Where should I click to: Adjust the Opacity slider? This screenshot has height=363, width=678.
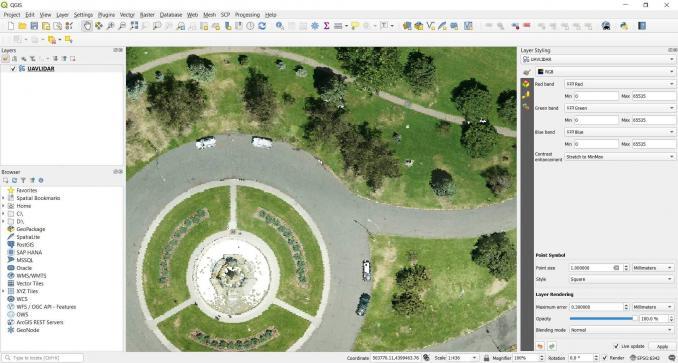point(603,318)
